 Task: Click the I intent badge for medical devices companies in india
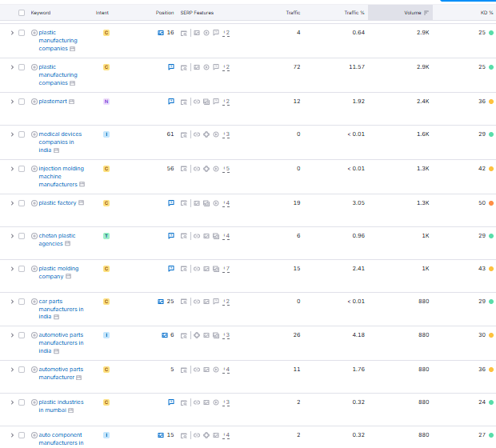tap(106, 134)
